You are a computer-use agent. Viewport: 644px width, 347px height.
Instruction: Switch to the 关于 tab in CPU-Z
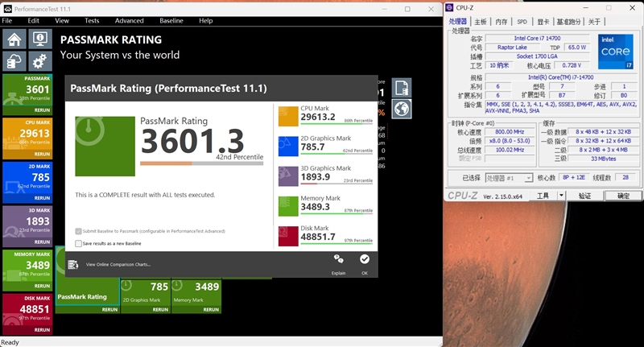pos(594,22)
